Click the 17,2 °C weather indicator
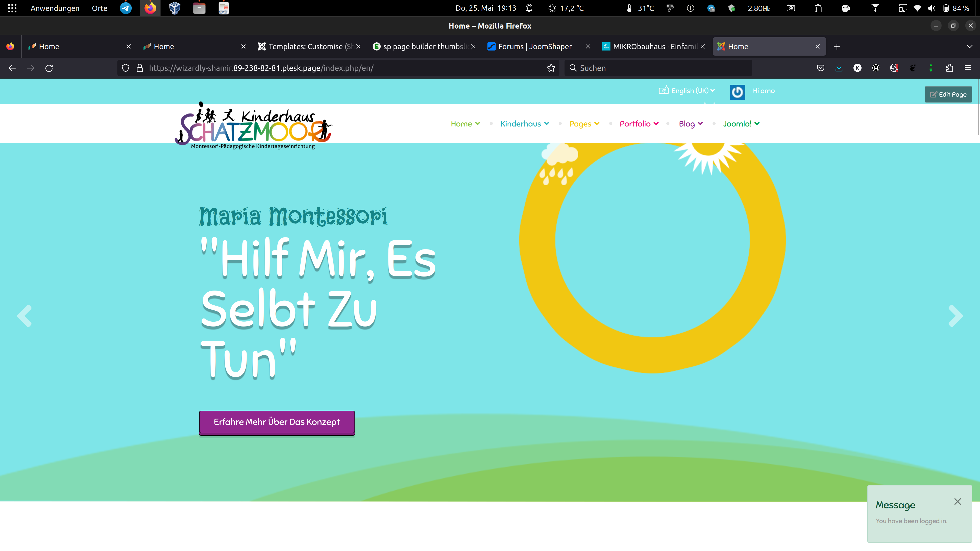The height and width of the screenshot is (551, 980). [x=565, y=8]
